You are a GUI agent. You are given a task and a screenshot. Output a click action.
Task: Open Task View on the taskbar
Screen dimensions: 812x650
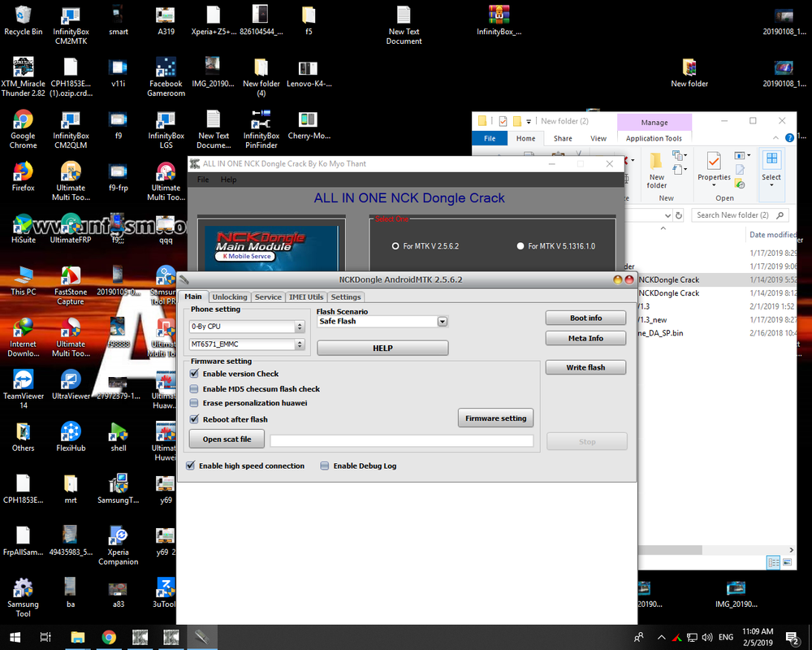[x=45, y=637]
